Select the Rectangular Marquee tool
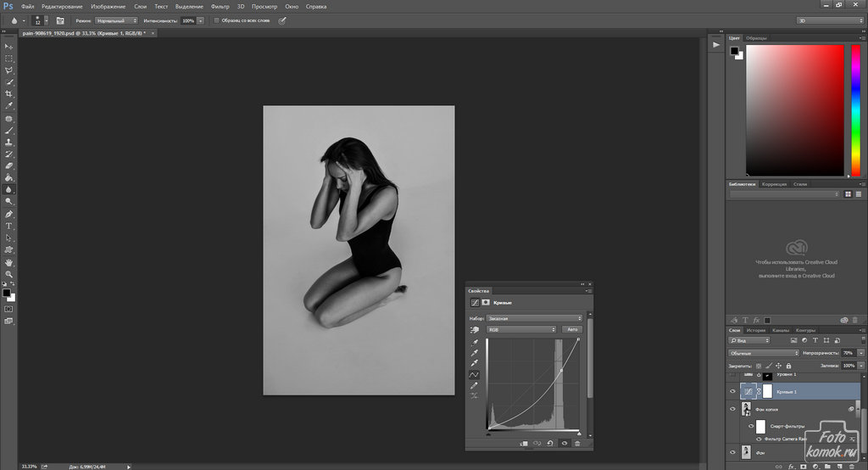Image resolution: width=868 pixels, height=470 pixels. coord(8,59)
